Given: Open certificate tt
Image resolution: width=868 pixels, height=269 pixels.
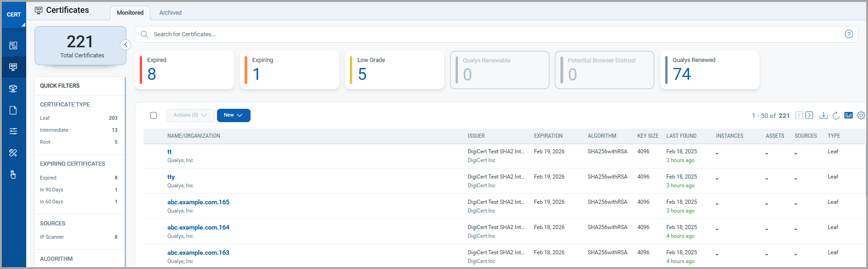Looking at the screenshot, I should [x=170, y=151].
